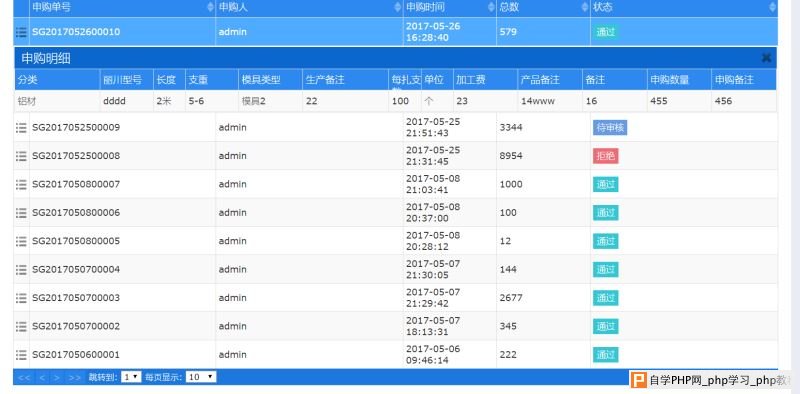
Task: Open row menu icon for SG2017050800005
Action: pyautogui.click(x=21, y=241)
